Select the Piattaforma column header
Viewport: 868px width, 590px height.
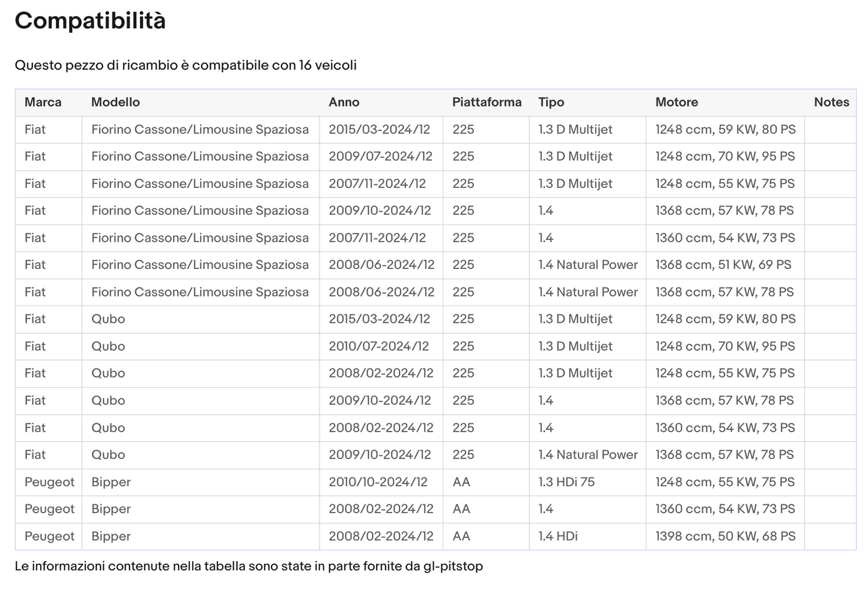tap(487, 102)
